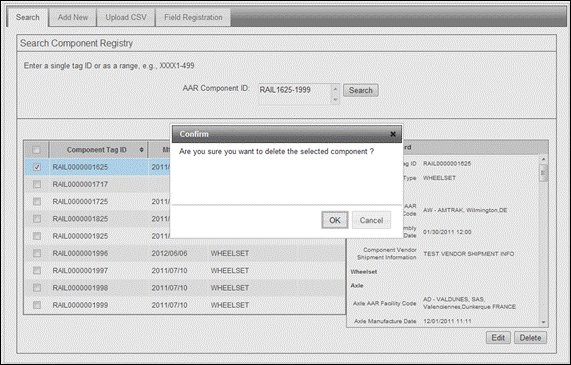
Task: Check the RAIL0000001925 checkbox
Action: pyautogui.click(x=37, y=236)
